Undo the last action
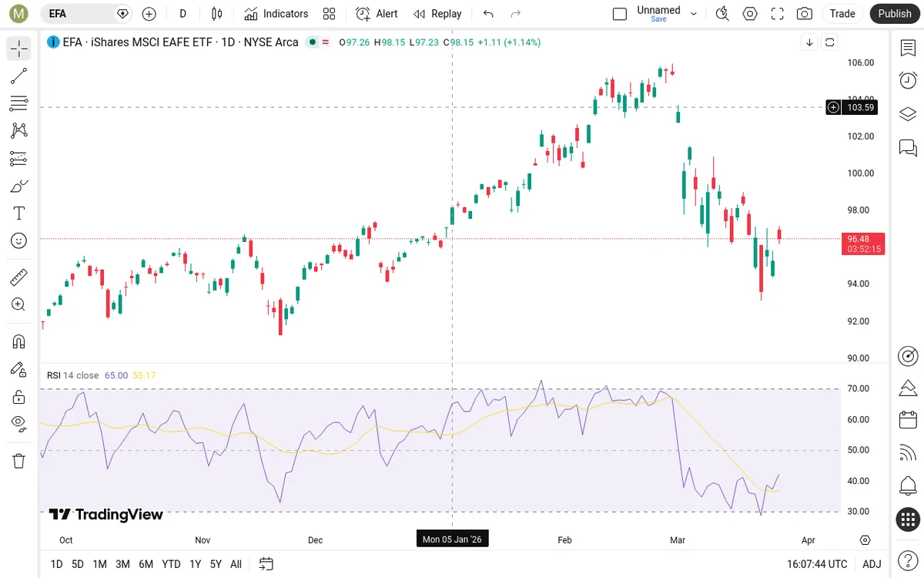 [x=488, y=14]
